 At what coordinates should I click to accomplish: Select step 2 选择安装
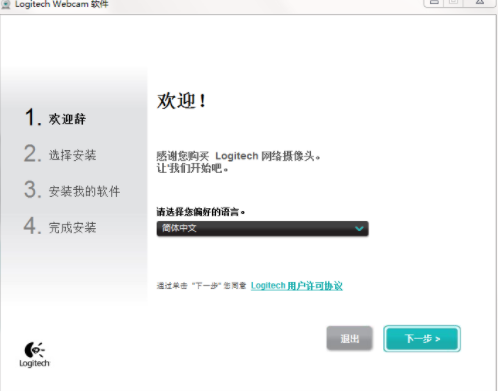coord(60,154)
